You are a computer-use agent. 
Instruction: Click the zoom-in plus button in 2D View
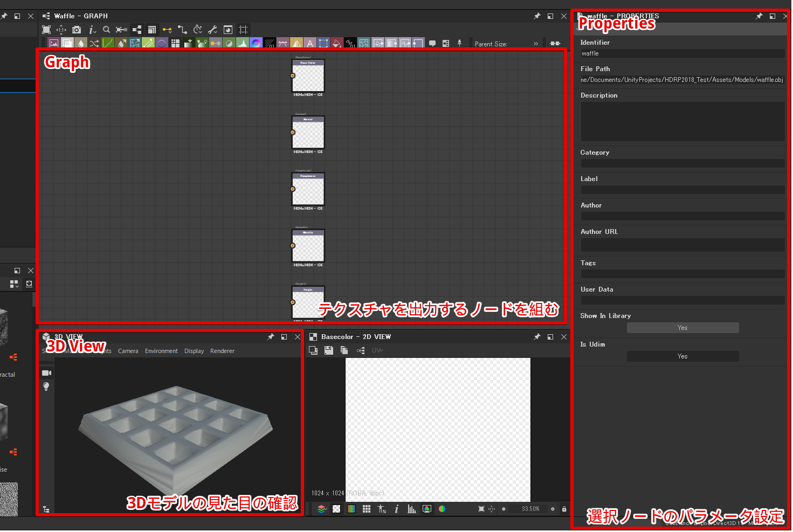click(x=553, y=509)
